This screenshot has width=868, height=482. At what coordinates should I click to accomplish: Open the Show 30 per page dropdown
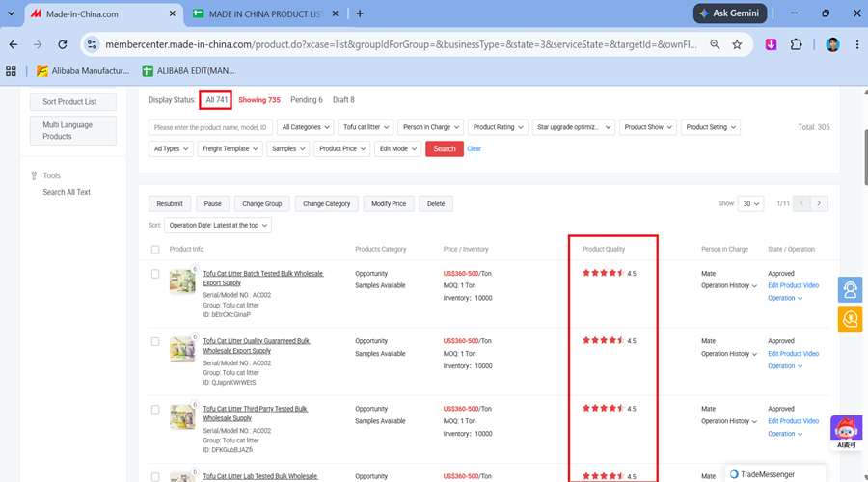tap(750, 203)
